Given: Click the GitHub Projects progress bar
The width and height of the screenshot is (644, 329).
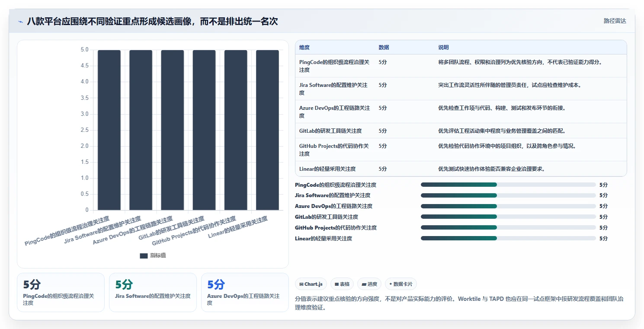Looking at the screenshot, I should (x=508, y=228).
